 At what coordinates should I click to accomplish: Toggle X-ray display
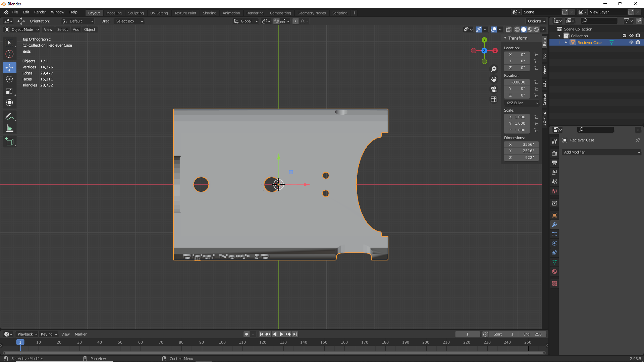509,29
